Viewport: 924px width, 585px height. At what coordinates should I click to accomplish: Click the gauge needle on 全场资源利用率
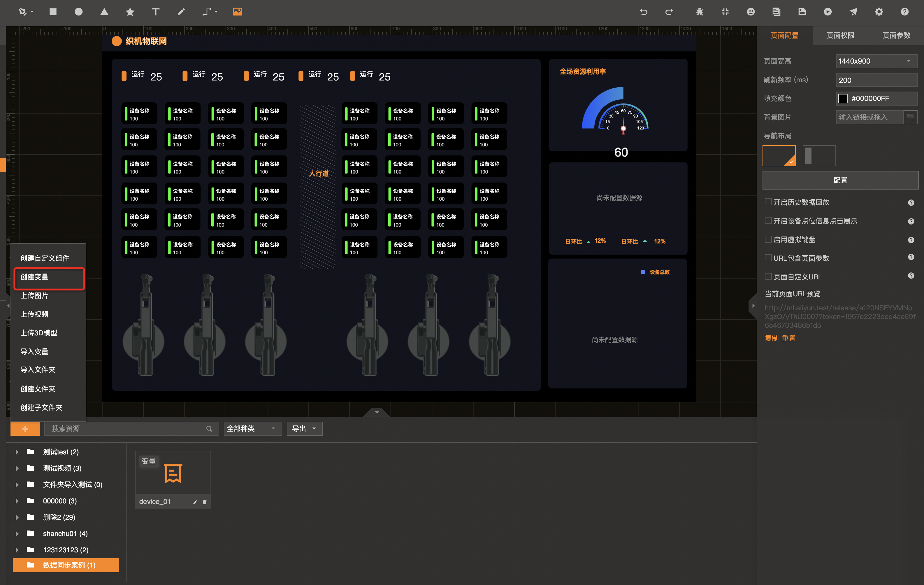coord(623,125)
